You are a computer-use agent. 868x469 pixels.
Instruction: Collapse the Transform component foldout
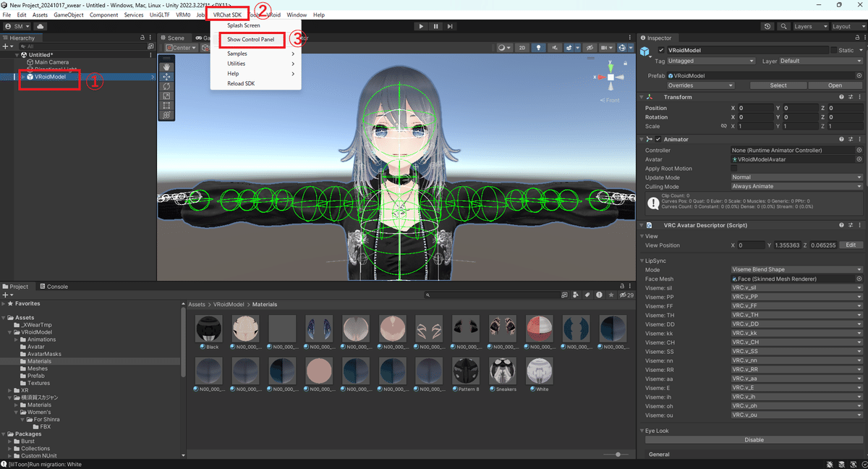tap(643, 97)
